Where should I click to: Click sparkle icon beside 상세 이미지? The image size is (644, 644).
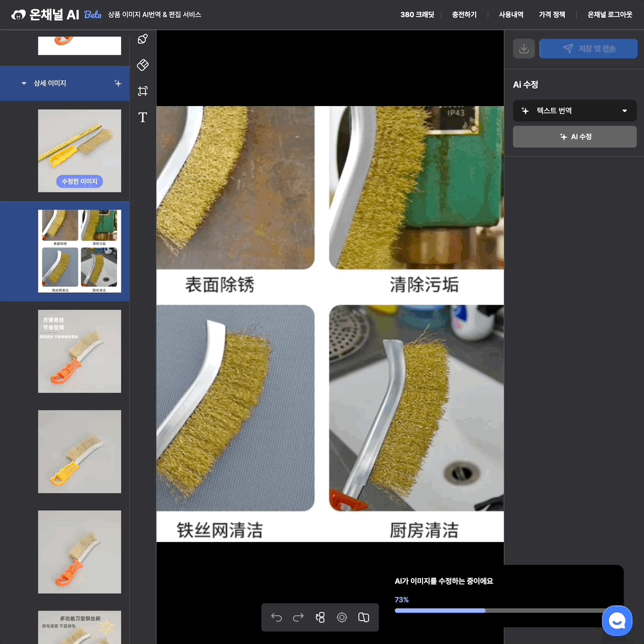coord(118,83)
